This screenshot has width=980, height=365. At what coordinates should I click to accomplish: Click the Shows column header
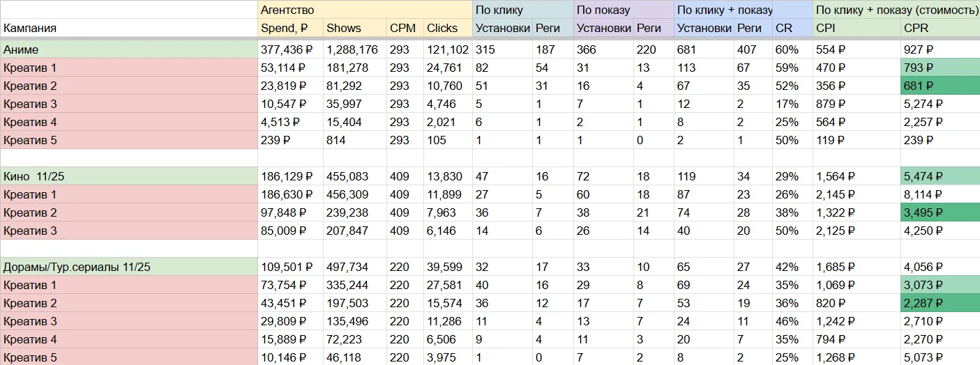tap(355, 28)
